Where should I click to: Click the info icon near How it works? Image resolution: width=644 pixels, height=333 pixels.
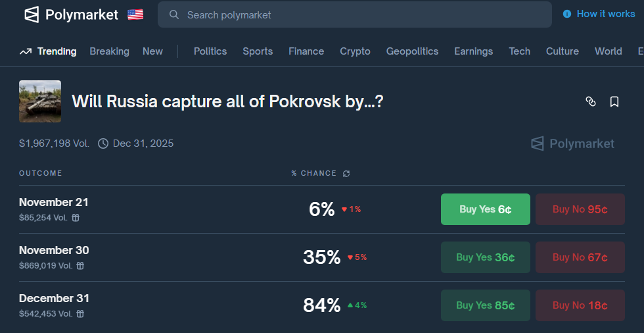566,14
